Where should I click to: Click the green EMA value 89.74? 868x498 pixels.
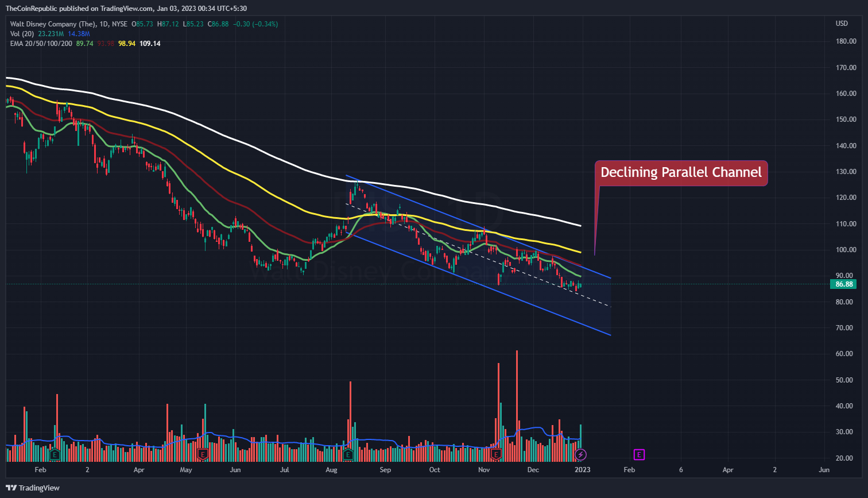tap(84, 44)
